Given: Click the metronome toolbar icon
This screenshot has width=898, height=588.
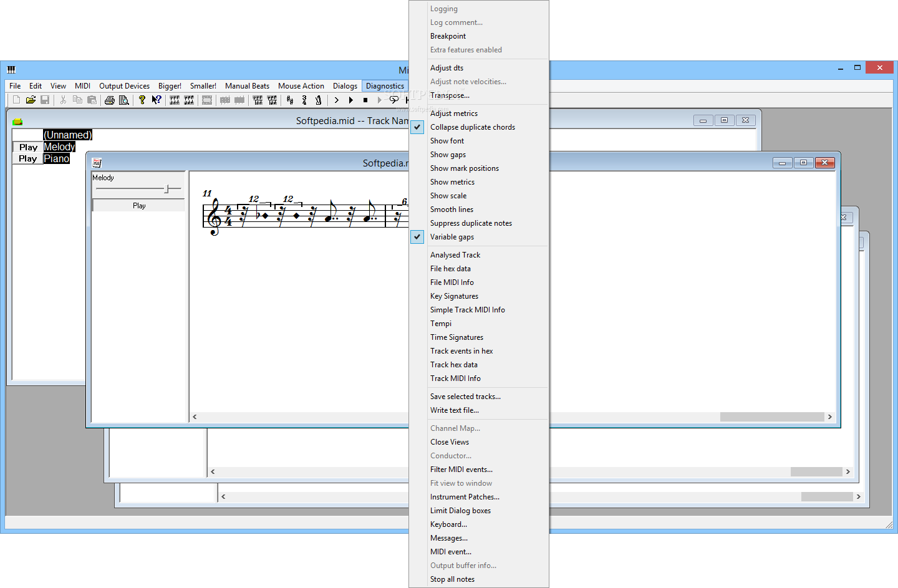Looking at the screenshot, I should (x=319, y=100).
